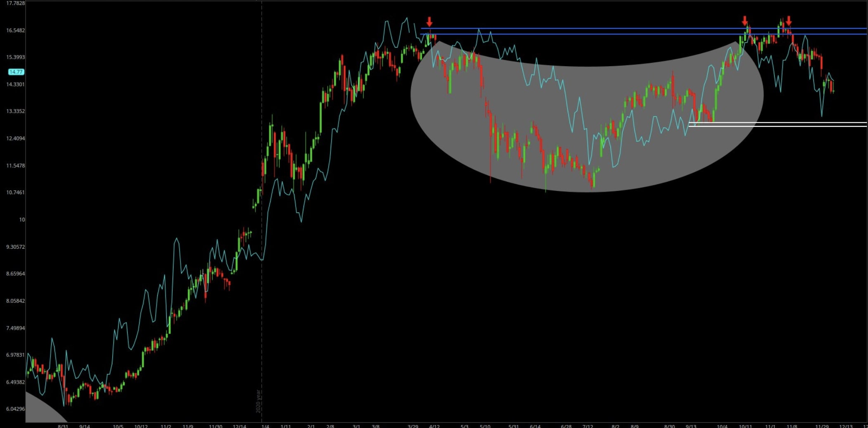This screenshot has width=868, height=428.
Task: Select the 7.49894 price level label
Action: (x=16, y=328)
